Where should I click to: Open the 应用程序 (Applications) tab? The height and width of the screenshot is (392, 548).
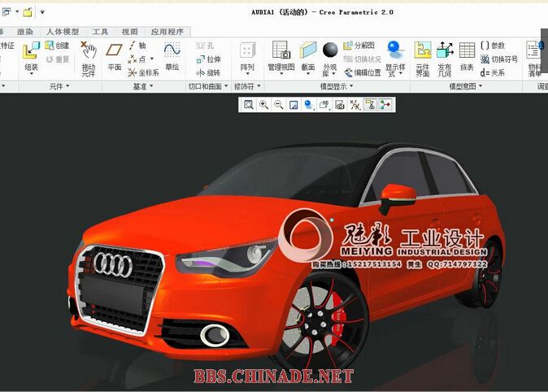(x=167, y=32)
